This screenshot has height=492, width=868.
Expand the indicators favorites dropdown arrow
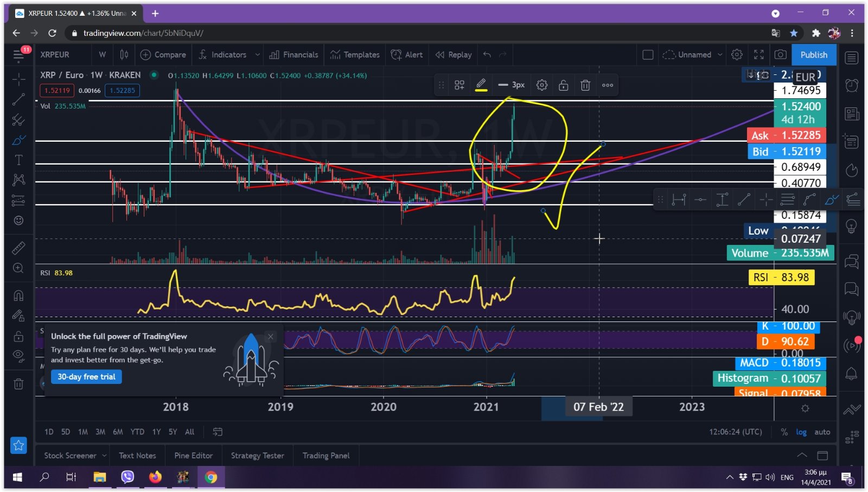pos(258,55)
